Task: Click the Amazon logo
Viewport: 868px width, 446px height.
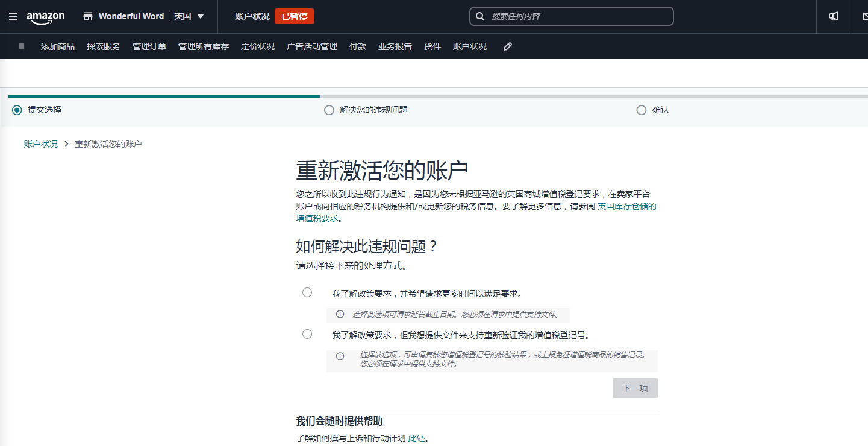Action: (x=46, y=17)
